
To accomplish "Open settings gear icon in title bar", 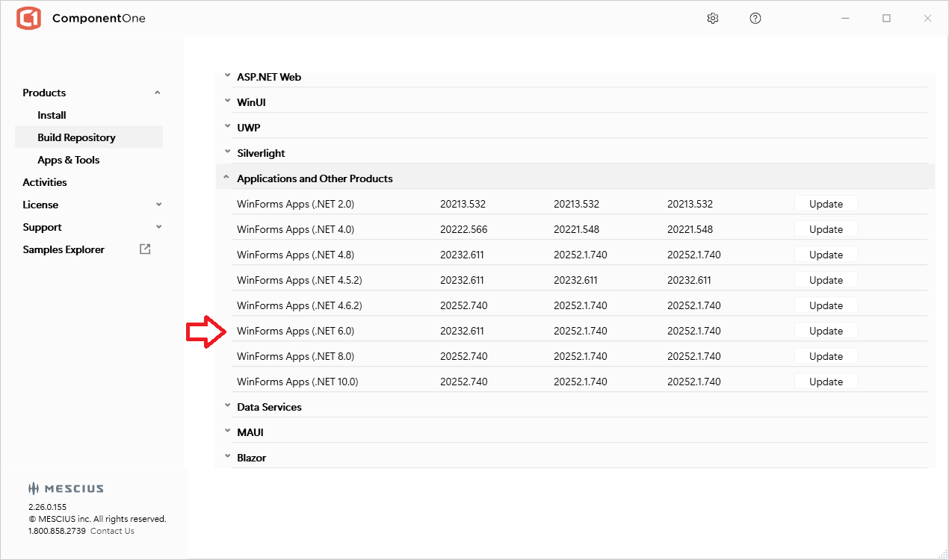I will pyautogui.click(x=712, y=19).
